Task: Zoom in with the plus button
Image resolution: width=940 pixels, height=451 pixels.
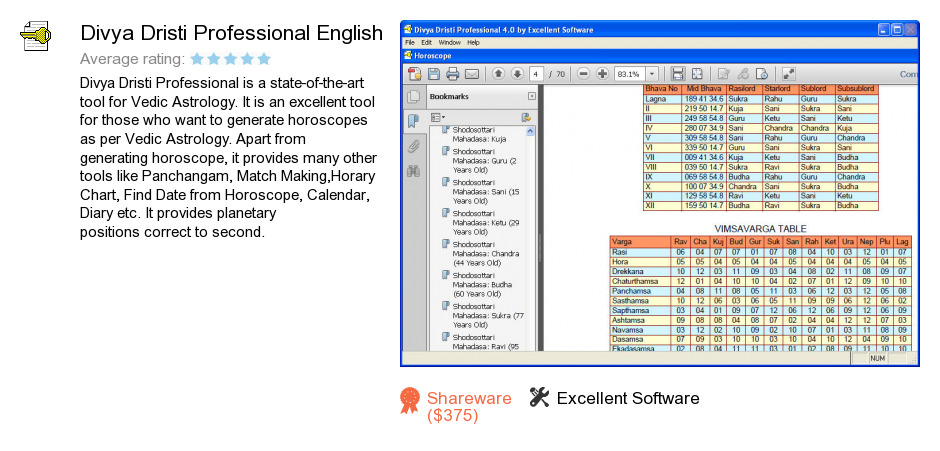Action: pyautogui.click(x=602, y=74)
